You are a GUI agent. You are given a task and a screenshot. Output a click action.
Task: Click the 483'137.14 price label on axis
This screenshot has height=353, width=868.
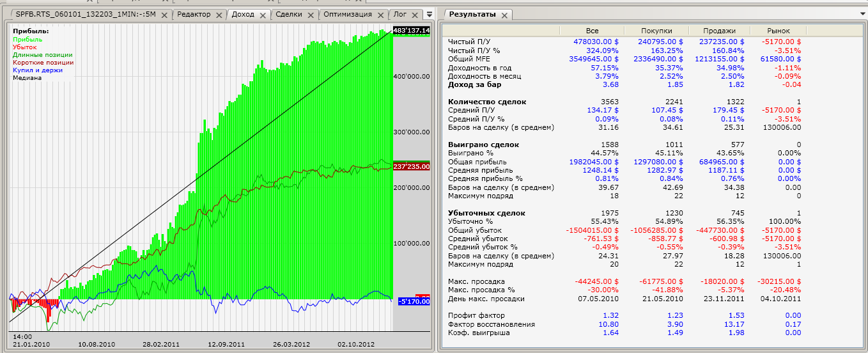click(411, 31)
